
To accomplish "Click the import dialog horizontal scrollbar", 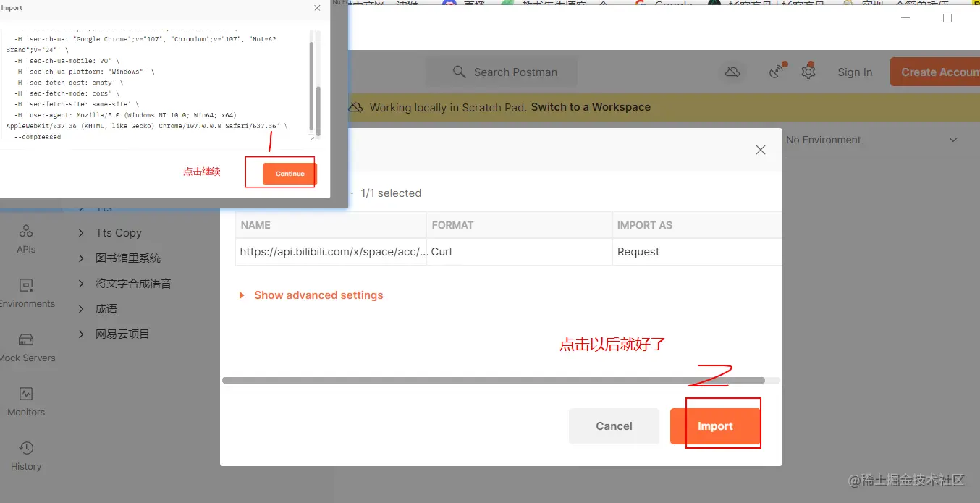I will pos(494,380).
